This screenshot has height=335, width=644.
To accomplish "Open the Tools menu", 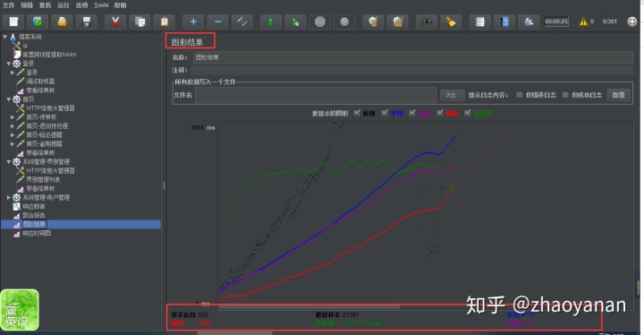I will (101, 5).
